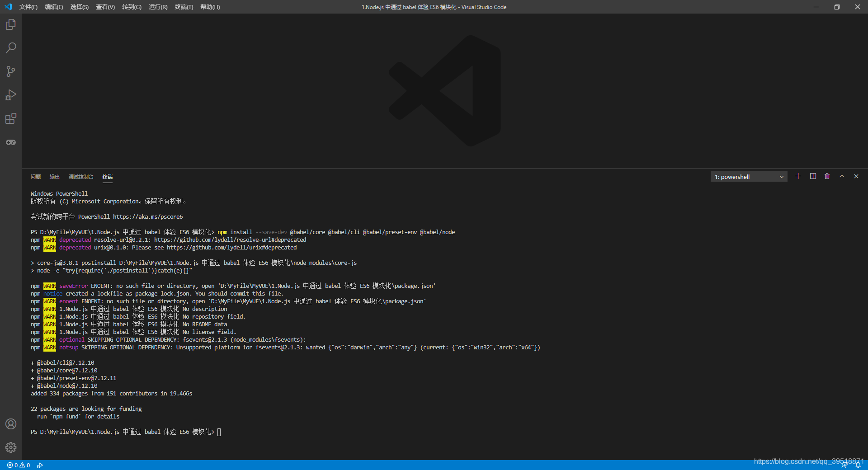868x470 pixels.
Task: Switch to the 问题 panel tab
Action: [x=36, y=177]
